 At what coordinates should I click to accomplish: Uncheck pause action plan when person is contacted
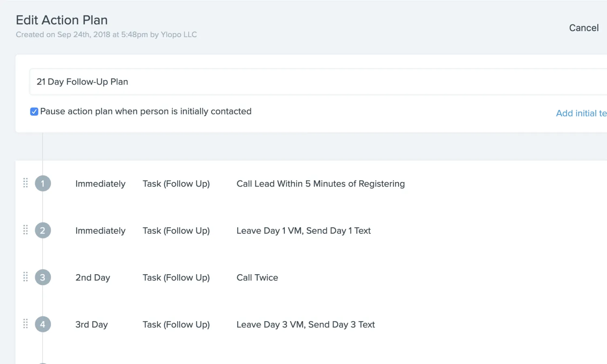[34, 111]
